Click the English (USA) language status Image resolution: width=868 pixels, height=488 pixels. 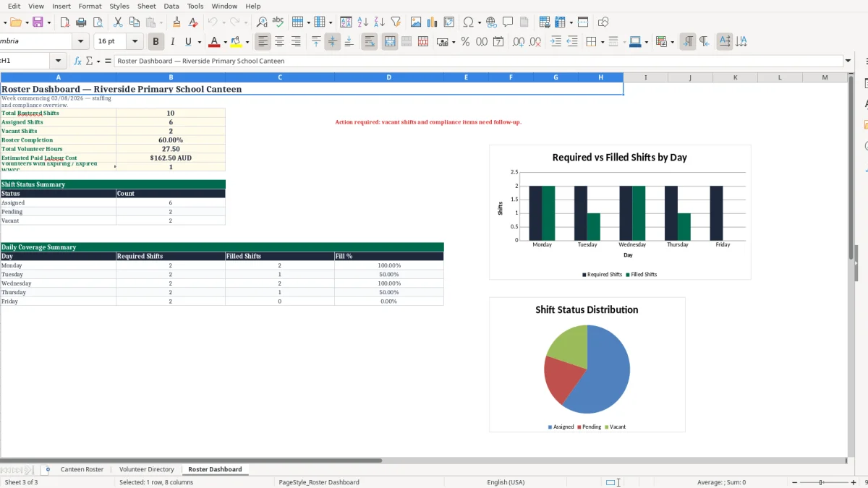(x=506, y=482)
